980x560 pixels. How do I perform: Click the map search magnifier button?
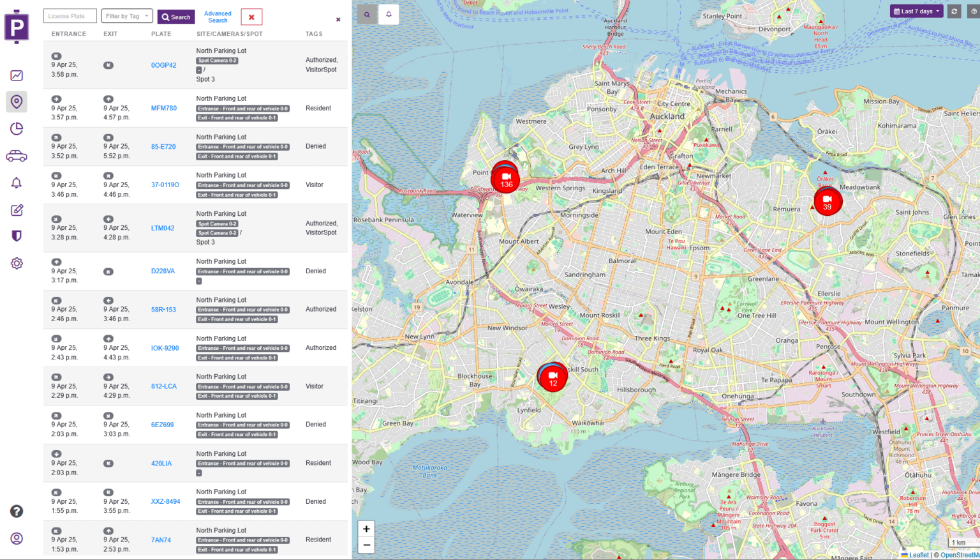coord(367,14)
